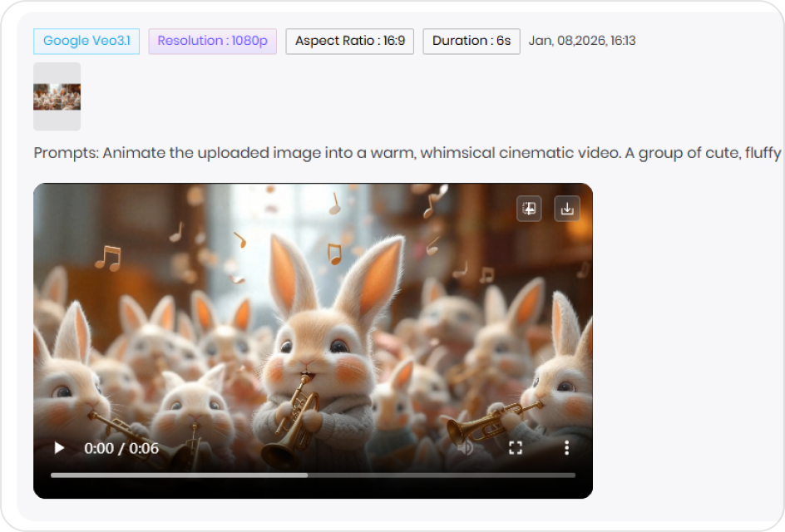Screen dimensions: 785x532
Task: Click the Google Veo3.1 model badge
Action: (x=86, y=41)
